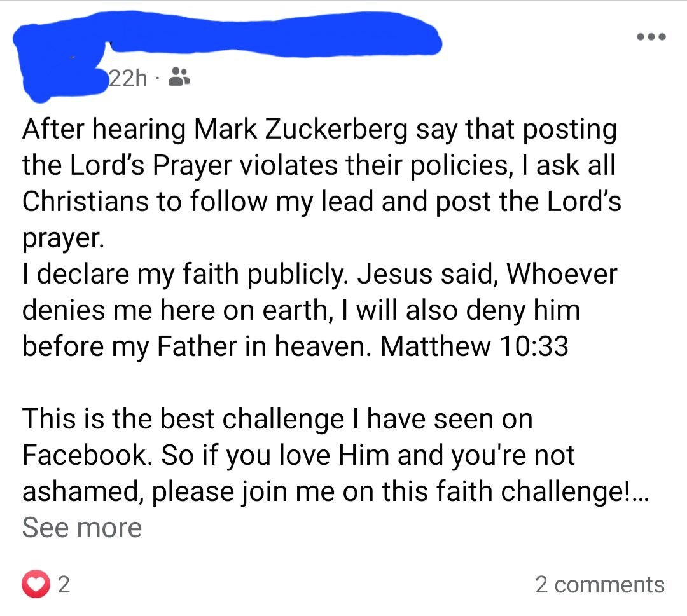Click the text 'before my Father in heaven'

pyautogui.click(x=196, y=346)
